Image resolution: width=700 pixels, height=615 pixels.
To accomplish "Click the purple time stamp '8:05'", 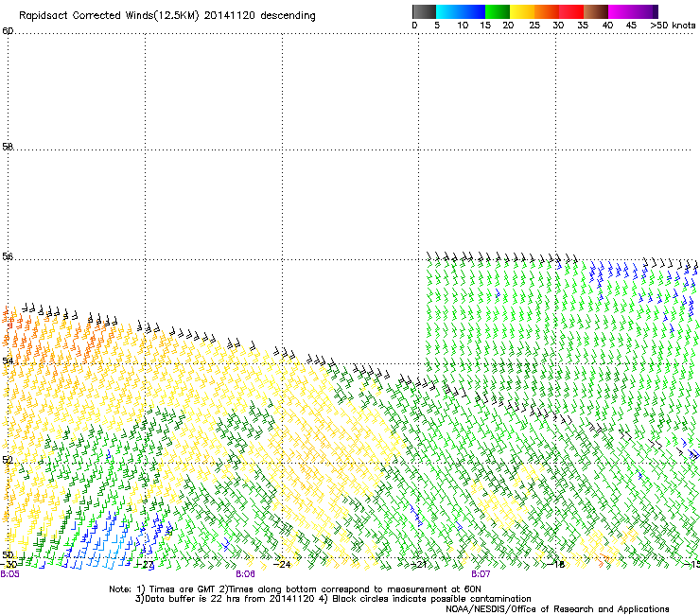I will (x=9, y=574).
